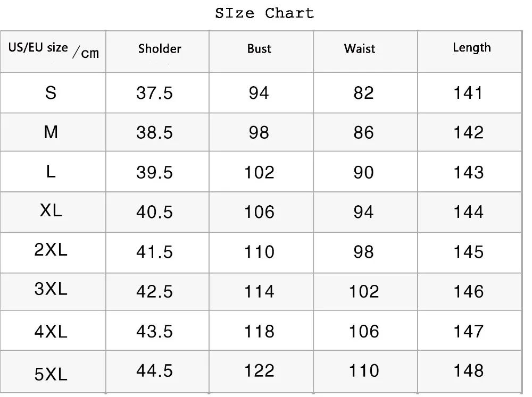This screenshot has width=532, height=397.
Task: Click the Size Chart title text
Action: pyautogui.click(x=264, y=13)
